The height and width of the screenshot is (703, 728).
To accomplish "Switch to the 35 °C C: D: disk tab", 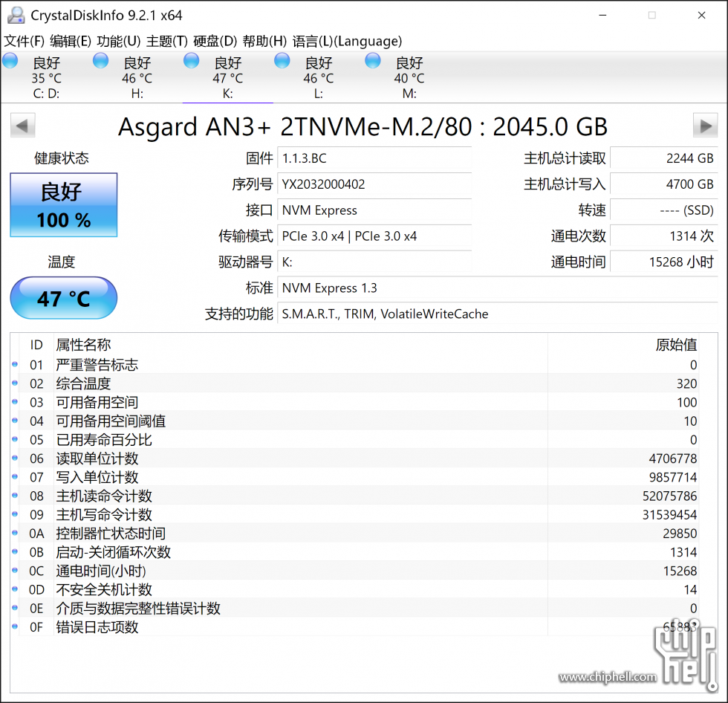I will (46, 77).
